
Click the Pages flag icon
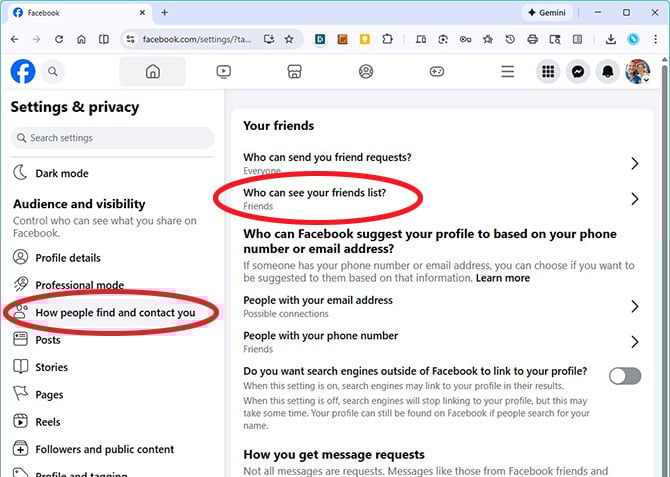click(x=20, y=393)
